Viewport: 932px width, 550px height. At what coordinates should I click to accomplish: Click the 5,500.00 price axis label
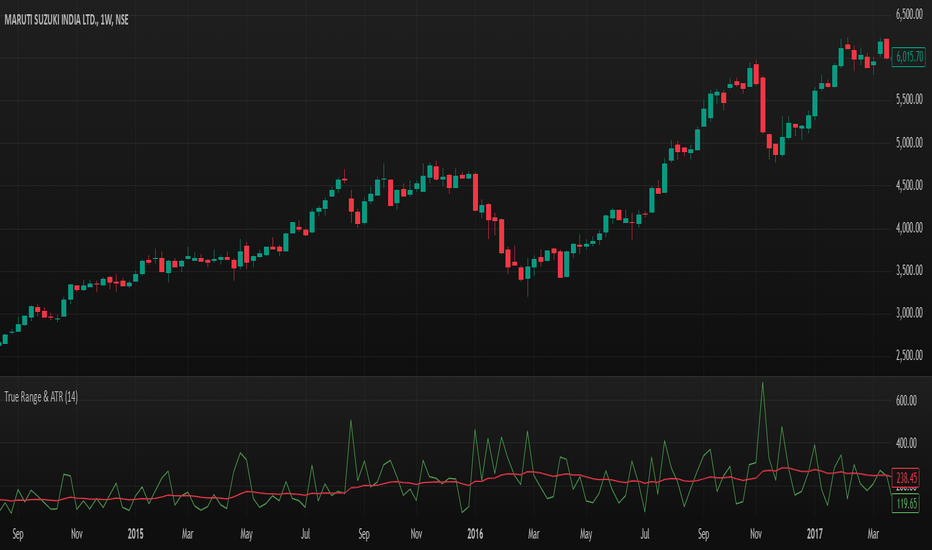click(x=909, y=99)
